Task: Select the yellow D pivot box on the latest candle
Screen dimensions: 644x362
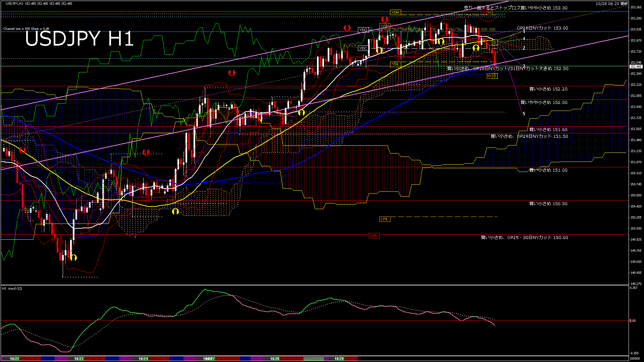Action: (494, 43)
